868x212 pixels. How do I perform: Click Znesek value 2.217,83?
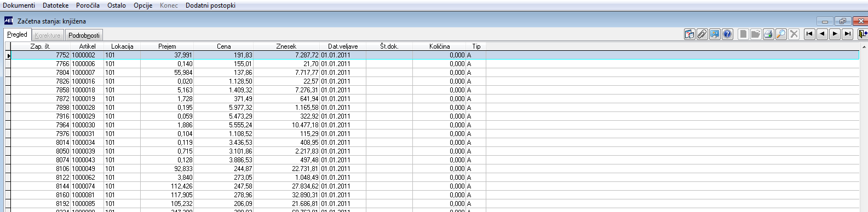[286, 151]
